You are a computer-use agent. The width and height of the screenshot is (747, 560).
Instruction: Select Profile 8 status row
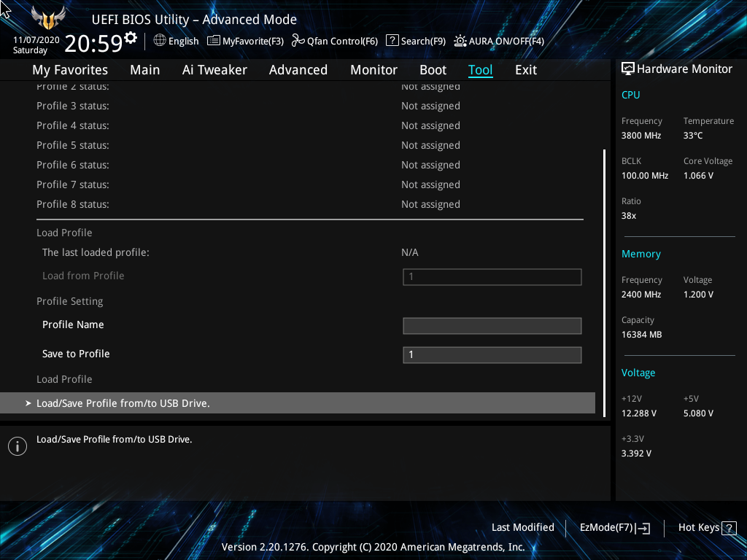[309, 204]
